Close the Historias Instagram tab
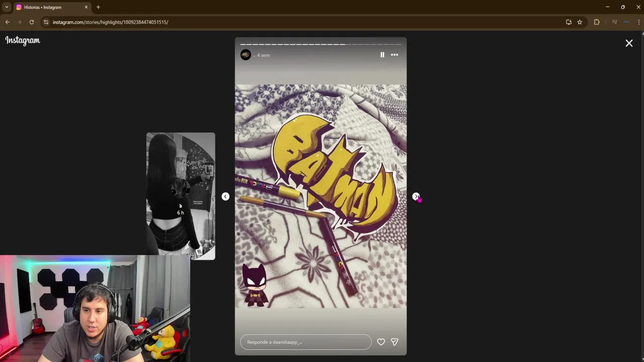The height and width of the screenshot is (362, 644). pyautogui.click(x=86, y=7)
